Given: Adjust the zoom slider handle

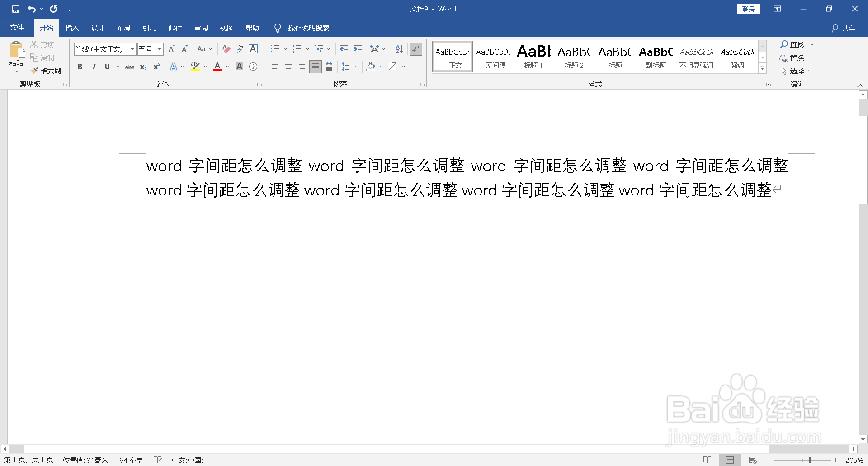Looking at the screenshot, I should click(x=810, y=460).
